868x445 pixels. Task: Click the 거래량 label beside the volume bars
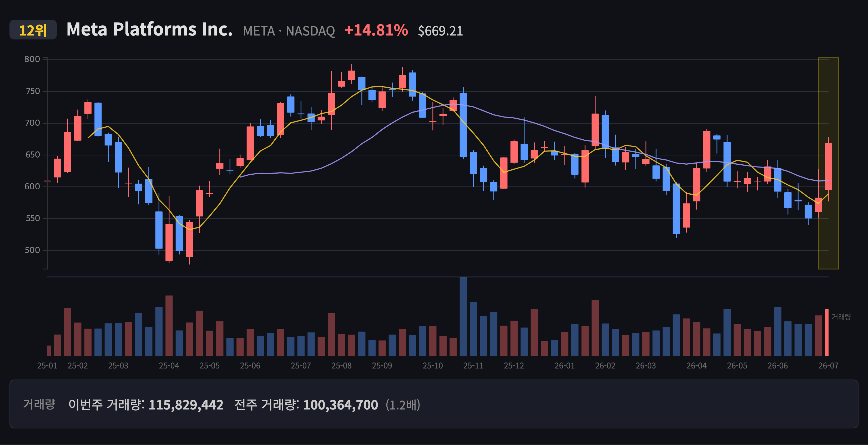(x=841, y=317)
